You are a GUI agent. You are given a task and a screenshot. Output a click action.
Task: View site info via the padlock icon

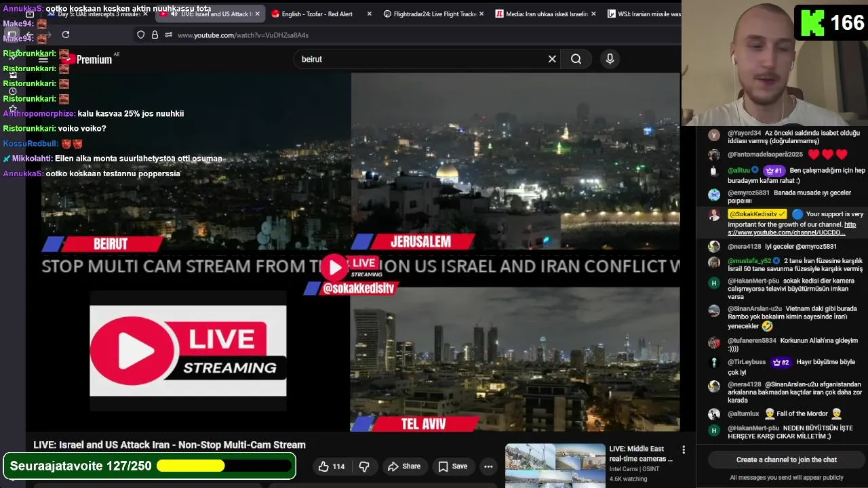(x=155, y=35)
